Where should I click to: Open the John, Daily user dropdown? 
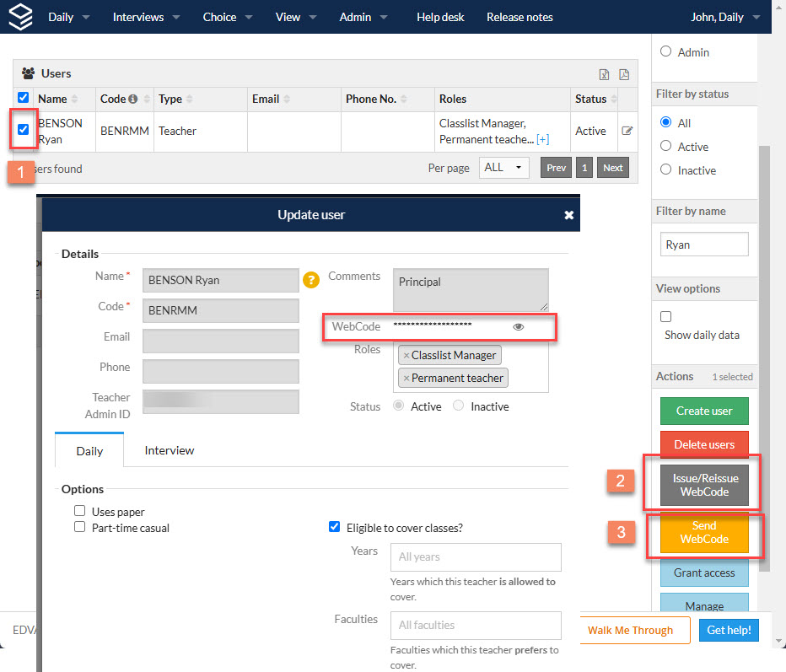click(725, 17)
